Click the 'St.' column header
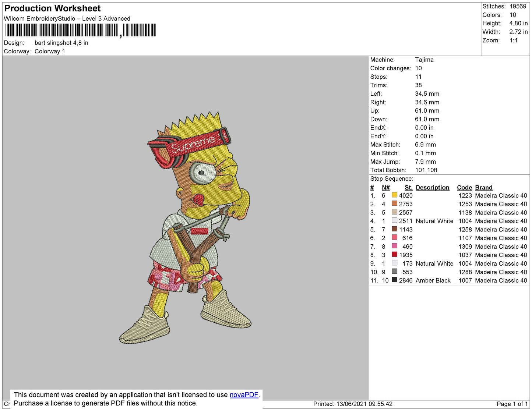This screenshot has width=532, height=411. pyautogui.click(x=409, y=187)
